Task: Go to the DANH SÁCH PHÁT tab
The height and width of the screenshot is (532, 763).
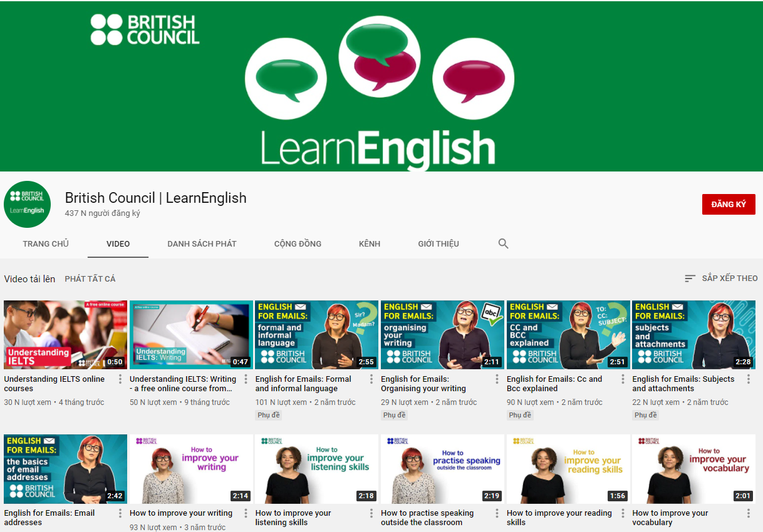Action: pos(202,243)
